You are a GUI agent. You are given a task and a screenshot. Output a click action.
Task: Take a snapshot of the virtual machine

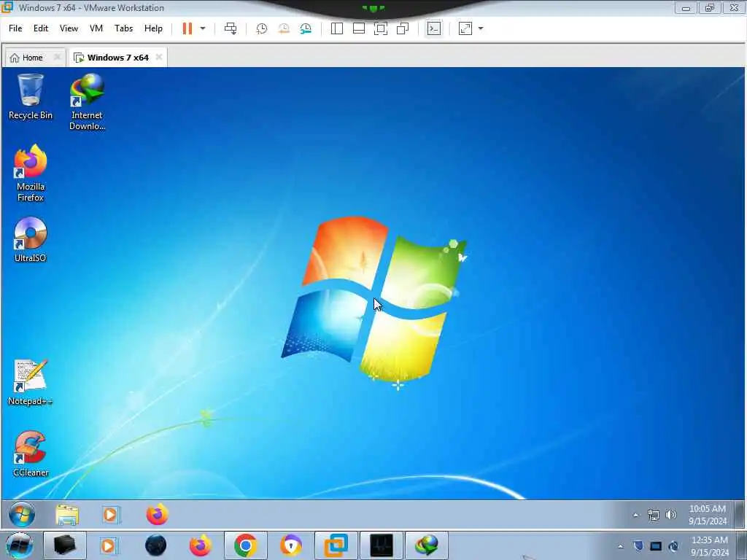coord(262,28)
